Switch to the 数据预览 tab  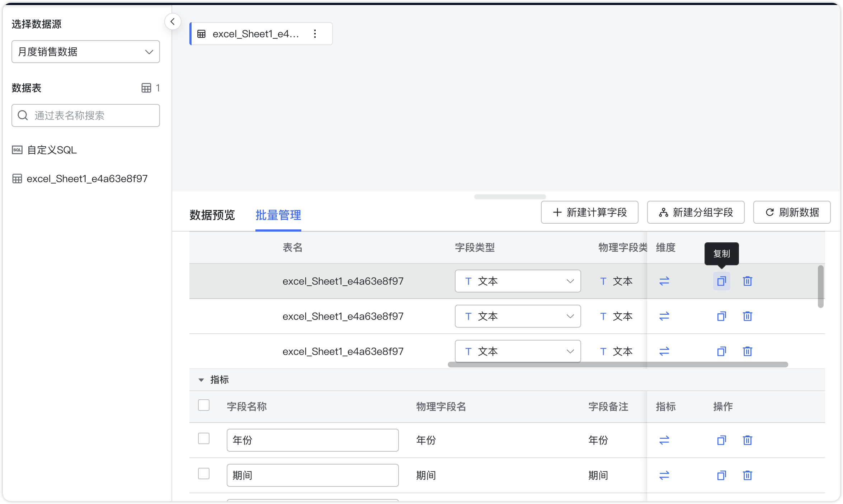(x=212, y=215)
